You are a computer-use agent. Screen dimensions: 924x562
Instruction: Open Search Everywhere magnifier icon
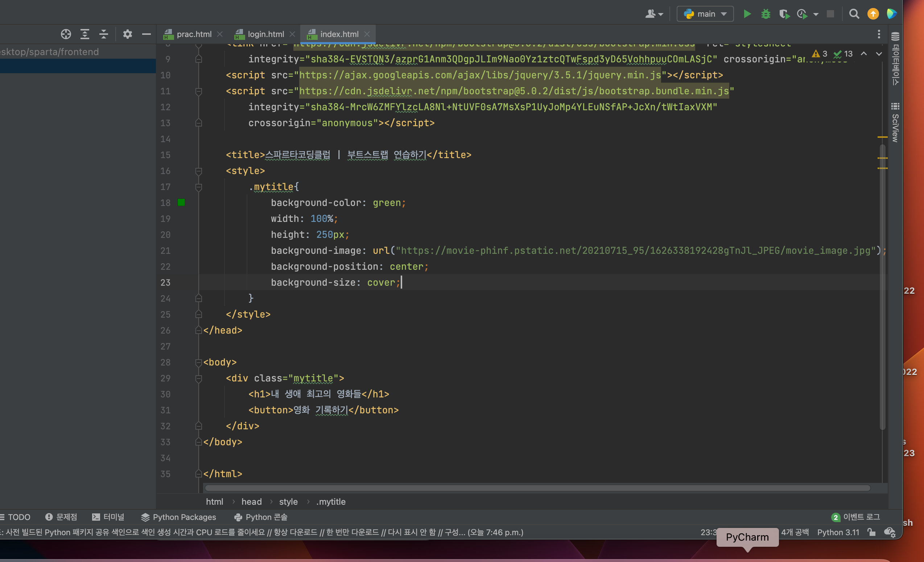pyautogui.click(x=854, y=14)
